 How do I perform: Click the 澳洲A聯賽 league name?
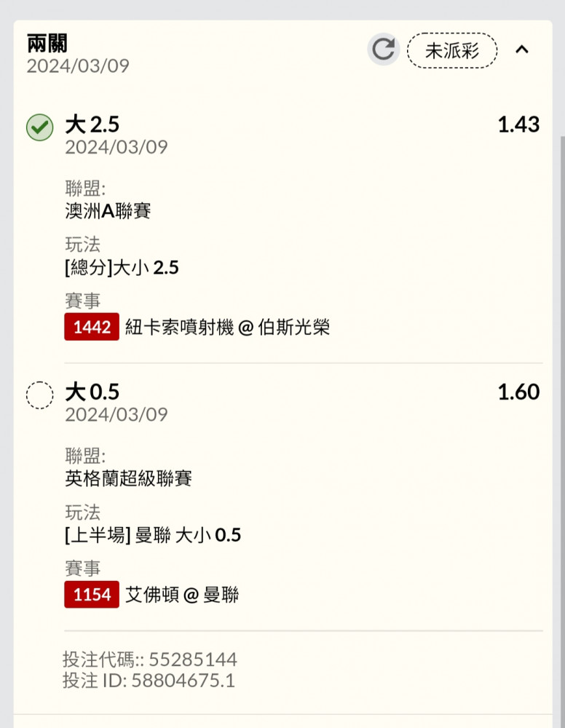point(108,211)
